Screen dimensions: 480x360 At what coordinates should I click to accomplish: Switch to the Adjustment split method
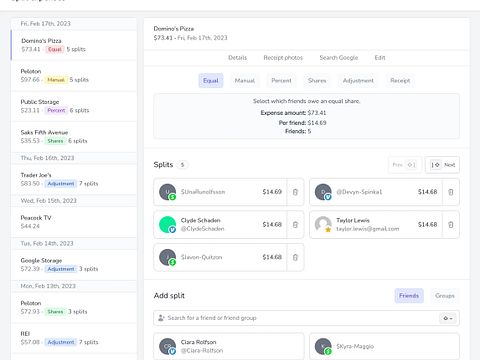(x=358, y=81)
